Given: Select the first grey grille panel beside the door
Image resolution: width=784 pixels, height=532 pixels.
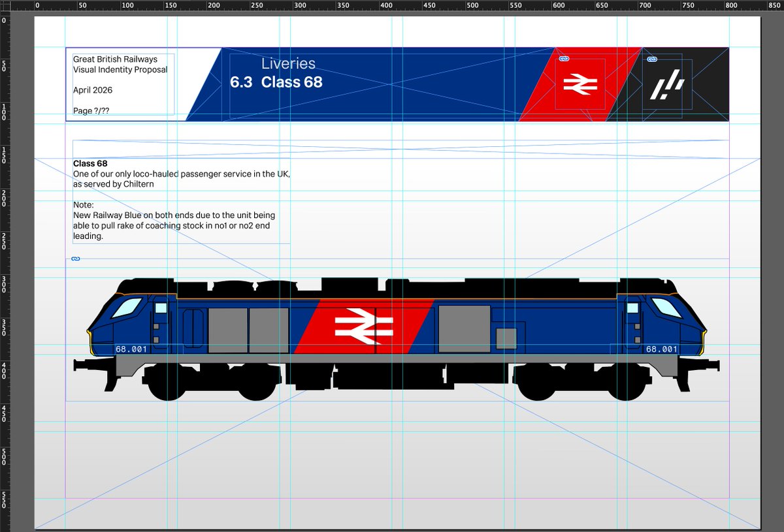Looking at the screenshot, I should (x=228, y=331).
